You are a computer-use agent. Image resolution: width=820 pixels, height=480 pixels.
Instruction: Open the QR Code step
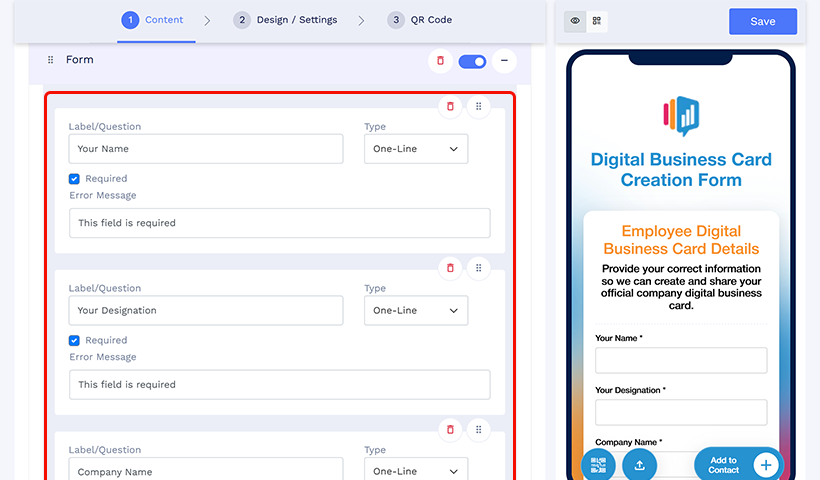(x=424, y=20)
